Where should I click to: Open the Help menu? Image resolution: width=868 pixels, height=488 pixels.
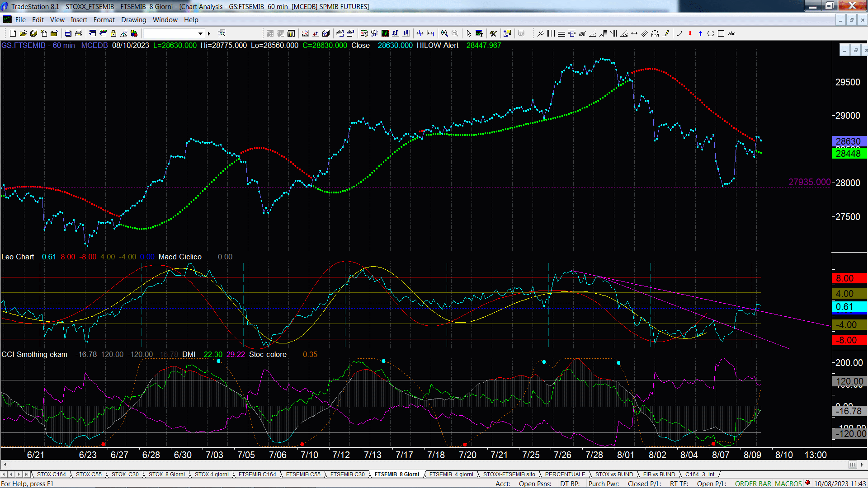tap(191, 19)
